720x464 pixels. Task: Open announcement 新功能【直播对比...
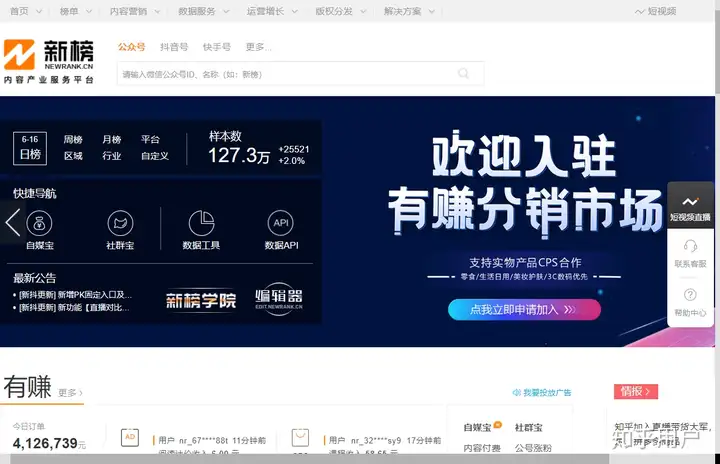pyautogui.click(x=74, y=307)
